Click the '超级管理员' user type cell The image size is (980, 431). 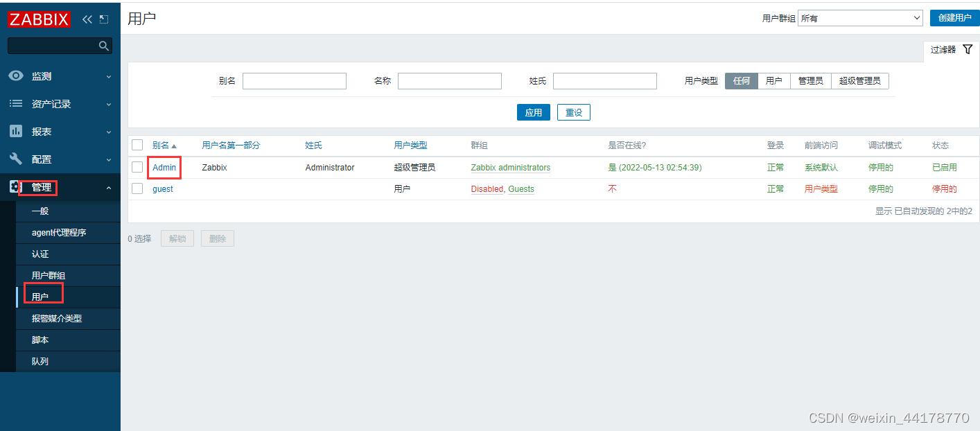(x=415, y=168)
